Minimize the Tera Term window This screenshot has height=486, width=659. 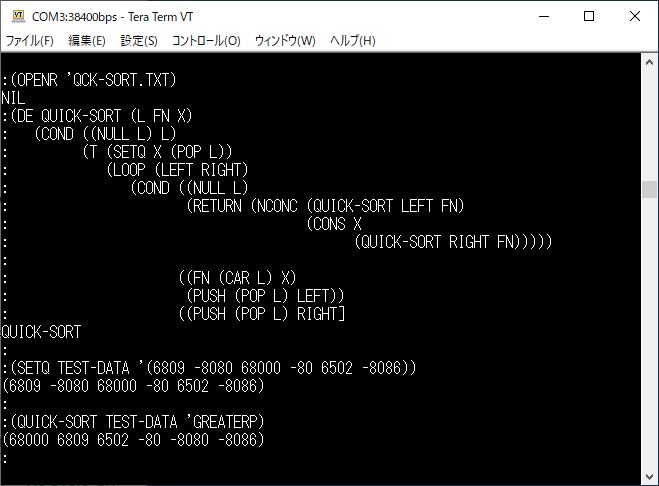tap(544, 16)
